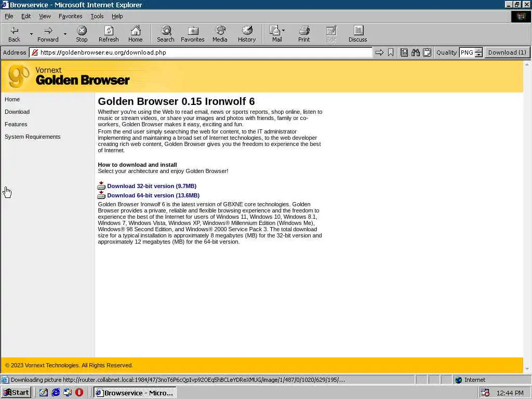Click the Golden Browser logo
532x399 pixels.
pos(69,76)
